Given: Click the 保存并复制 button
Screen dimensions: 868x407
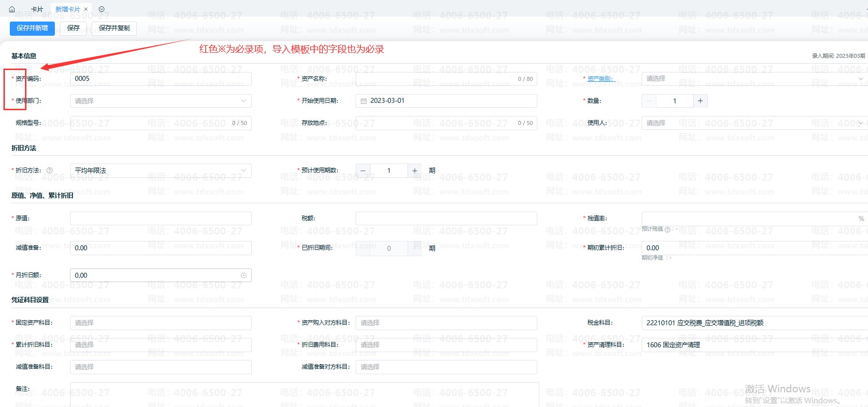Looking at the screenshot, I should (x=114, y=28).
